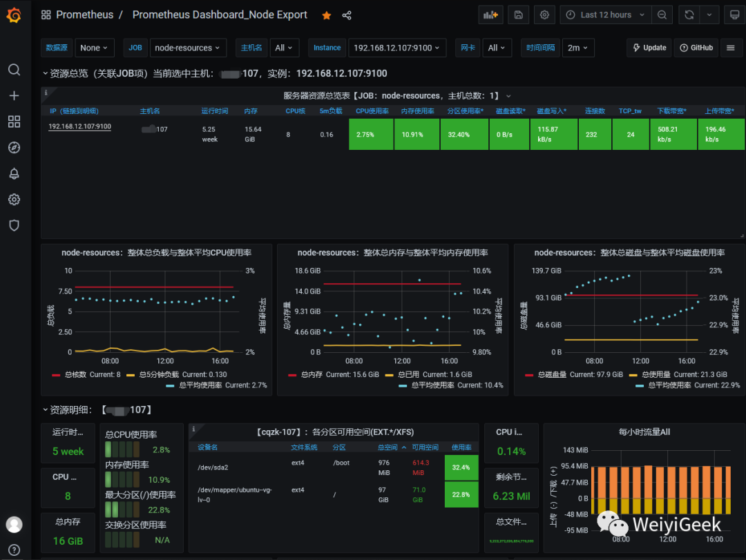The height and width of the screenshot is (560, 746).
Task: Click the info icon on overview table panel
Action: click(x=46, y=93)
